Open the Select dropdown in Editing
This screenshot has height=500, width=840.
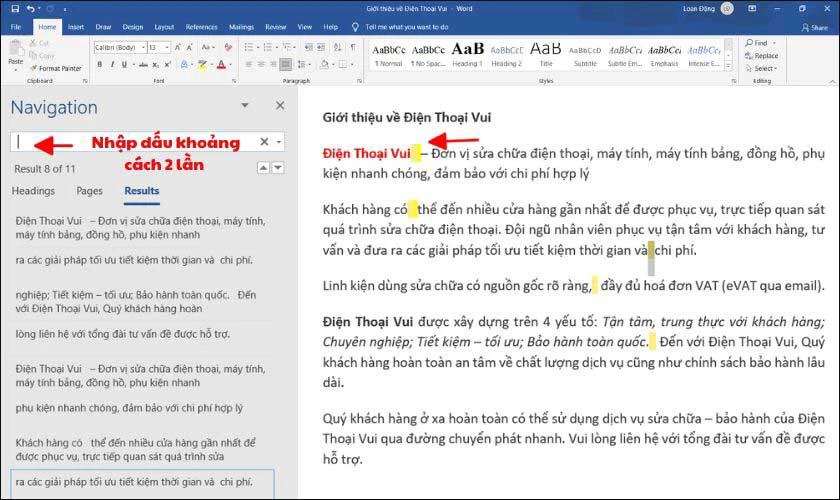(x=761, y=69)
